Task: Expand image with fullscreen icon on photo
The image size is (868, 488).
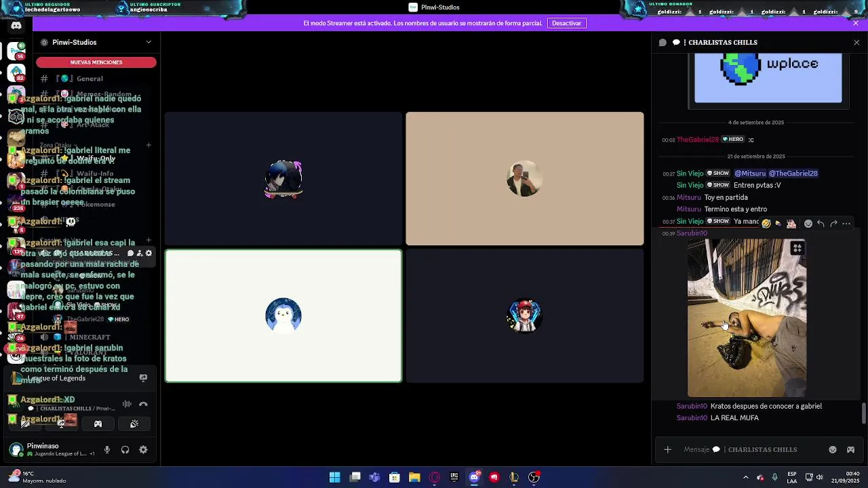Action: [797, 249]
